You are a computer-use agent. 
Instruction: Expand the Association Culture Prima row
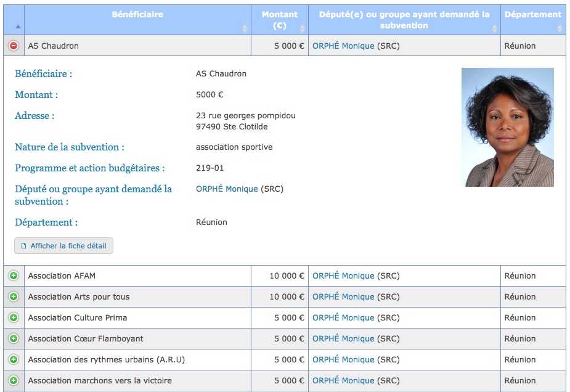click(x=14, y=318)
